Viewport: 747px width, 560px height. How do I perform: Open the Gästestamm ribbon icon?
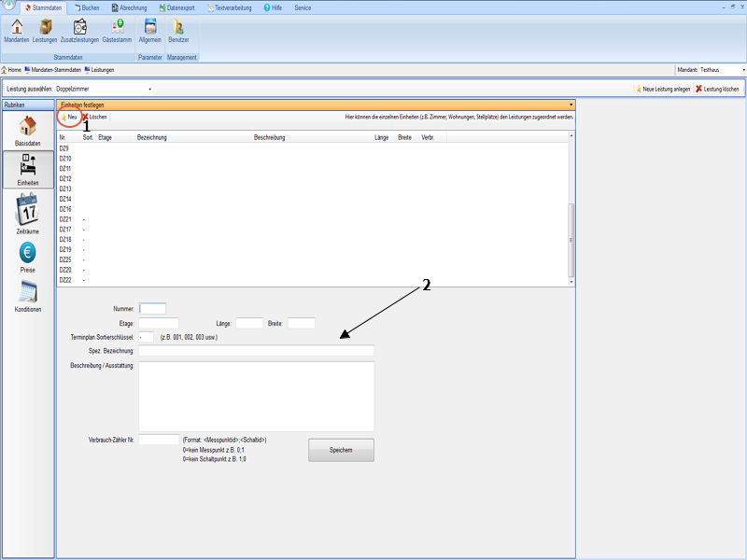(117, 30)
